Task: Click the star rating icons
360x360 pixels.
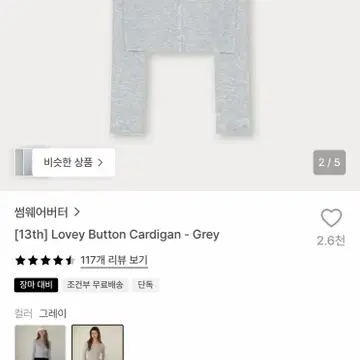Action: (x=45, y=260)
